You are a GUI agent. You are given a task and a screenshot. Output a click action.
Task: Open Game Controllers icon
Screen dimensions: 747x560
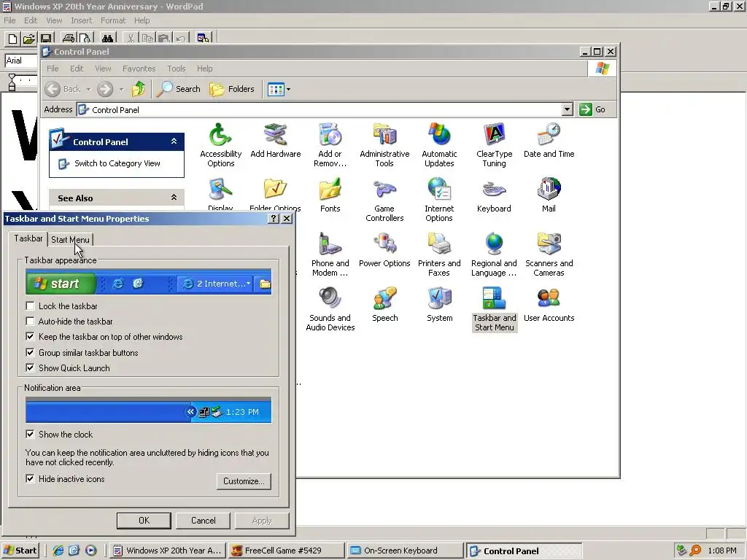click(x=384, y=200)
